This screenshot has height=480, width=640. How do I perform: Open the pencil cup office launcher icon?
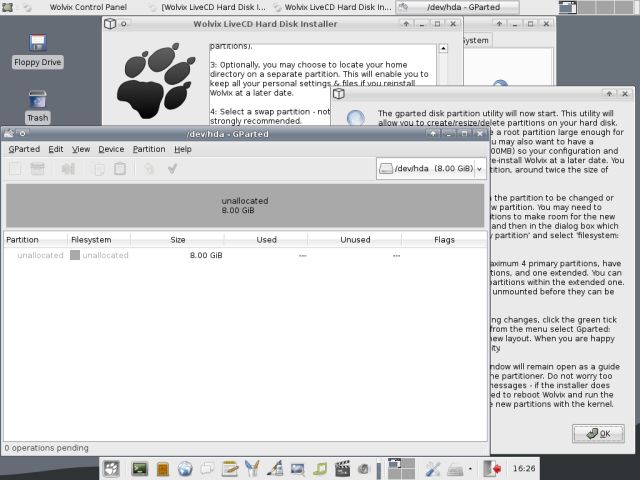coord(252,469)
